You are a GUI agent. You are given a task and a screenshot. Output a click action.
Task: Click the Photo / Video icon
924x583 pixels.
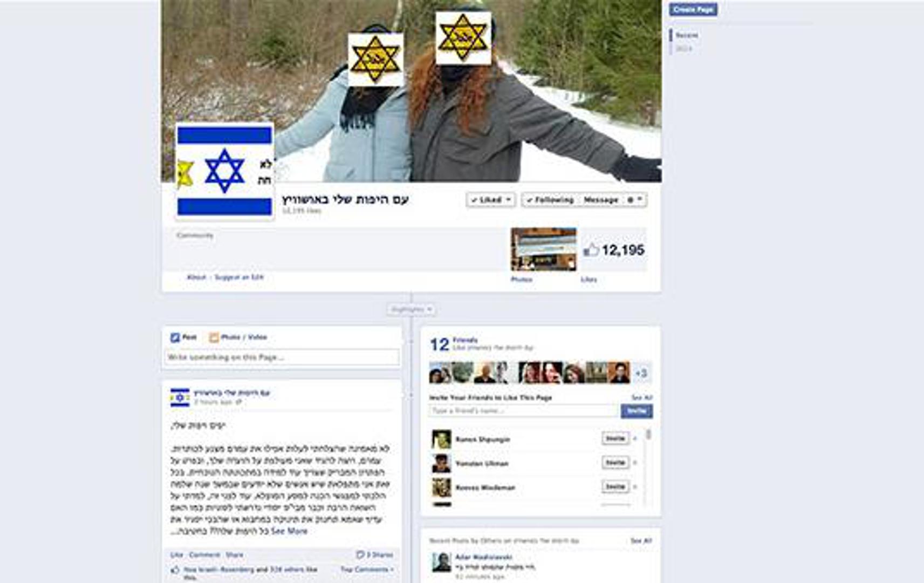click(214, 337)
